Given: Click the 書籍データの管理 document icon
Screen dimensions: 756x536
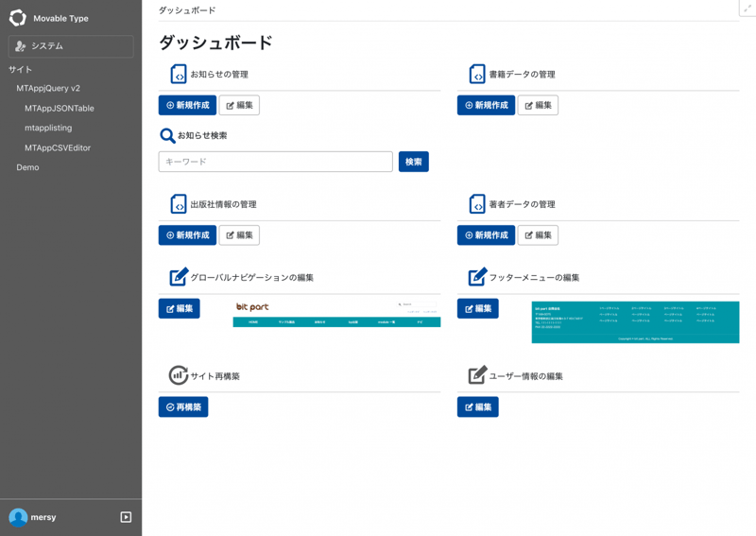Looking at the screenshot, I should coord(477,74).
